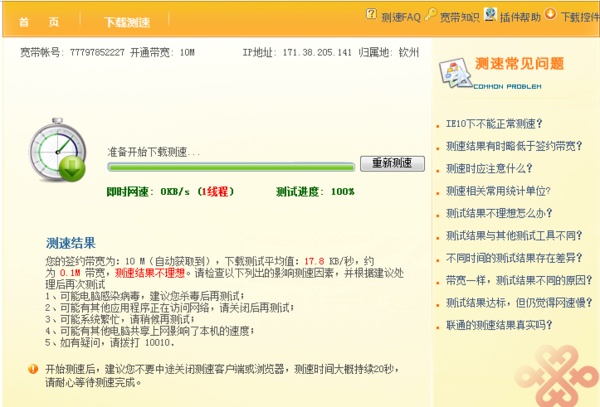Click the red 测速结果不理想 text

click(150, 273)
